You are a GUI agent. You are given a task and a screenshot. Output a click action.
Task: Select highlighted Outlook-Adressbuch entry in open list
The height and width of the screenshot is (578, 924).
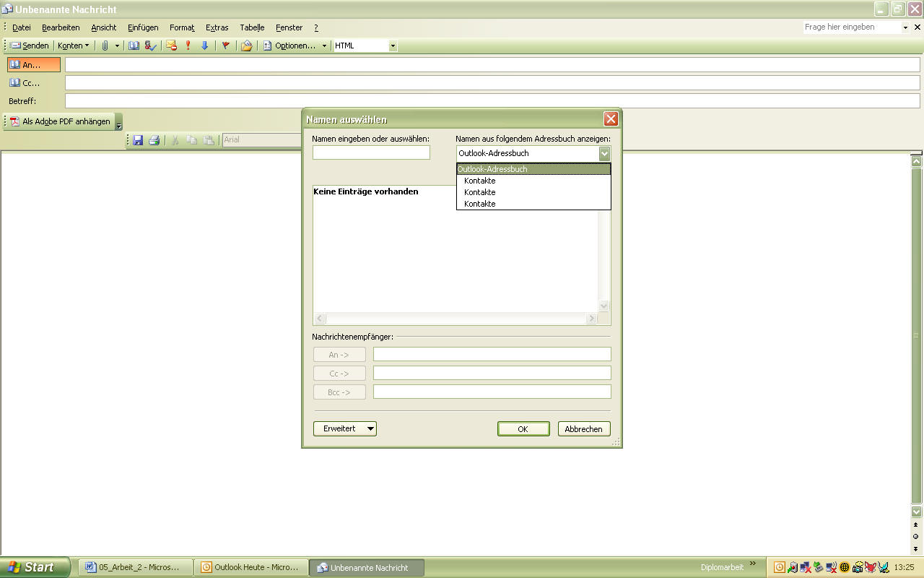[533, 169]
